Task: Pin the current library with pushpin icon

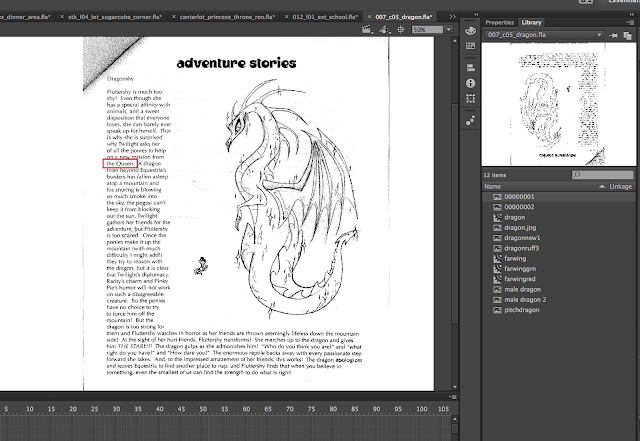Action: tap(613, 36)
